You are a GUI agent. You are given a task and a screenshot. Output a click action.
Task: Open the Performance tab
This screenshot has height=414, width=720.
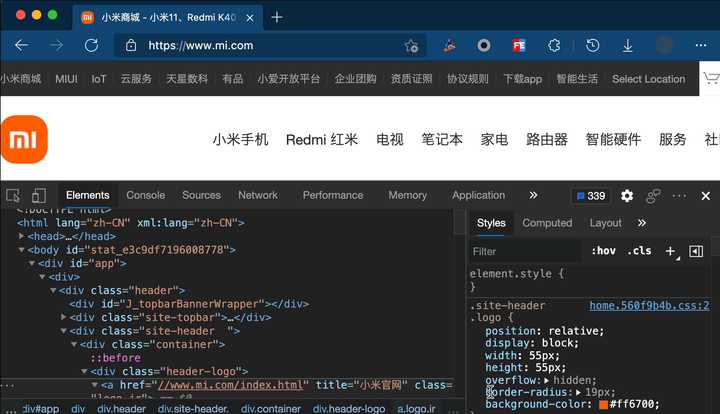pos(333,195)
